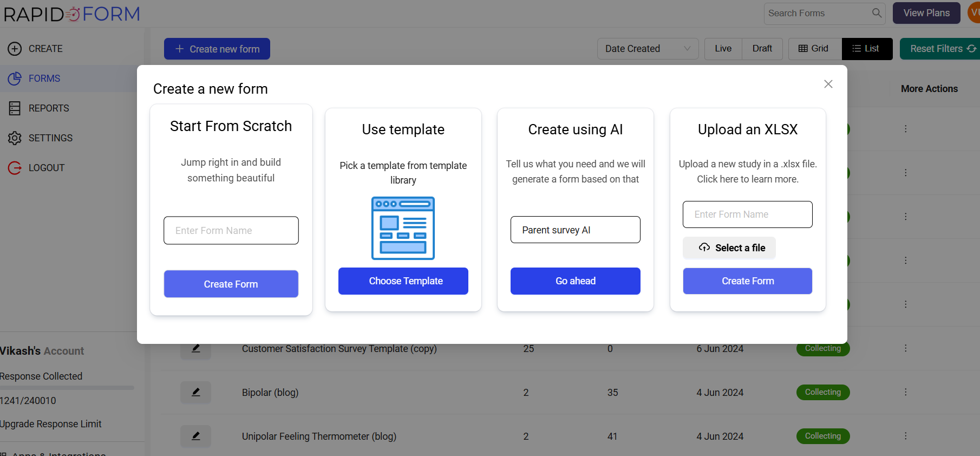Click the template library illustration icon
980x456 pixels.
(x=403, y=228)
